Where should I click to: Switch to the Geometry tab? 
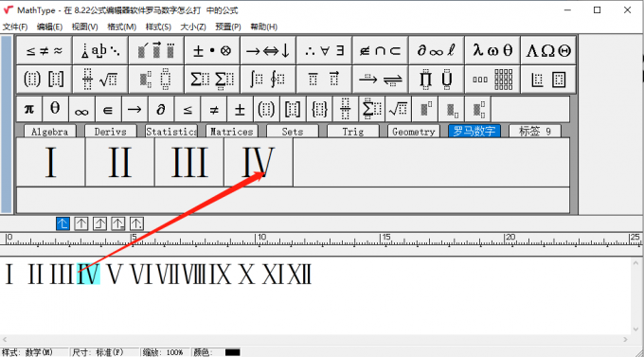click(x=414, y=132)
